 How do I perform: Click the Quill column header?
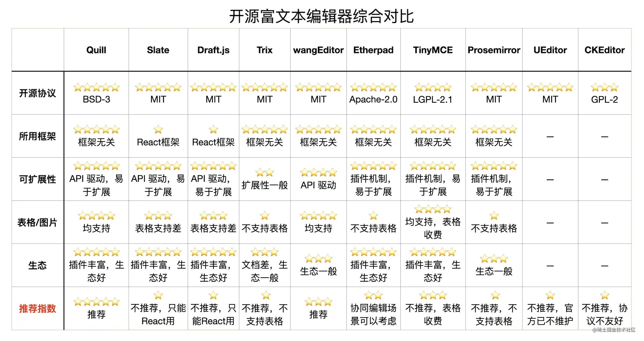tap(96, 50)
